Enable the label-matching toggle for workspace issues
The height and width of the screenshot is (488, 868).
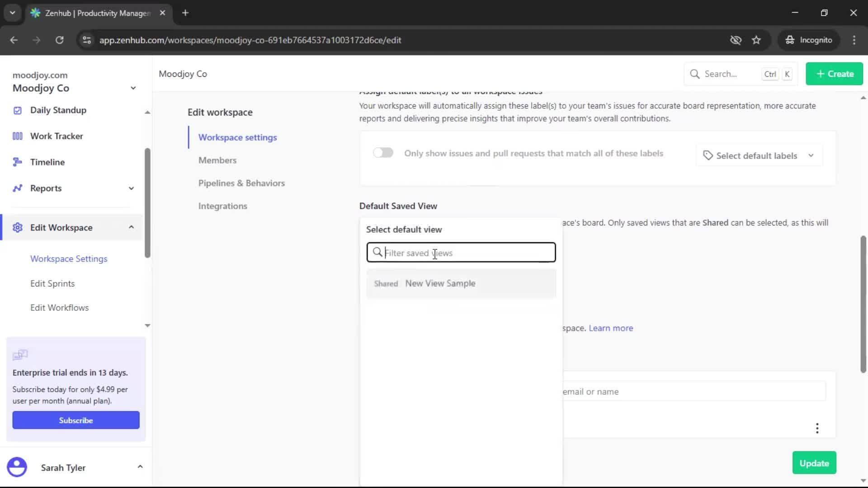(383, 153)
